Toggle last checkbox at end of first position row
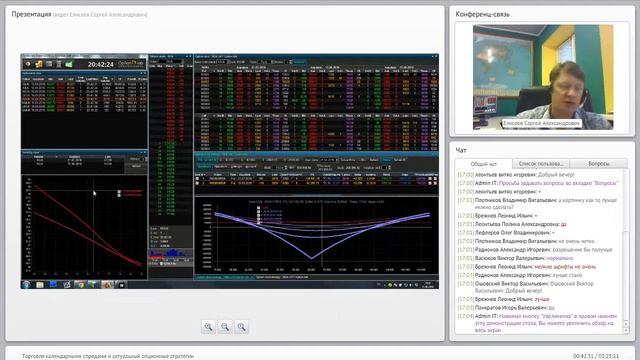 435,178
